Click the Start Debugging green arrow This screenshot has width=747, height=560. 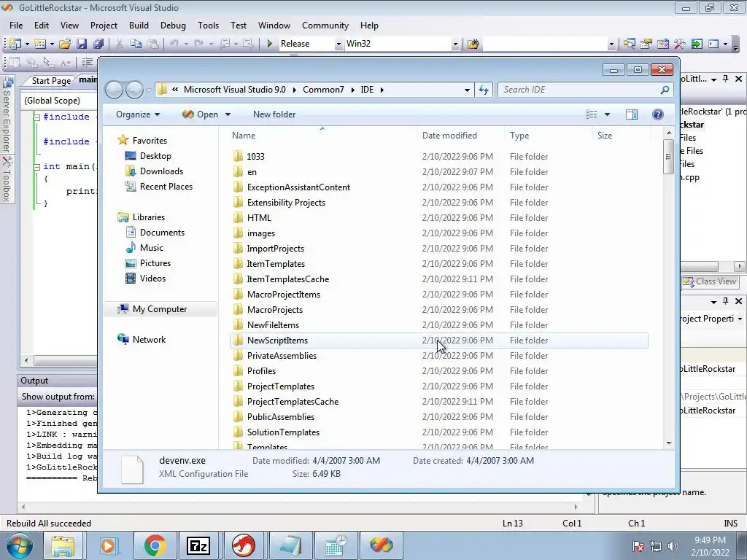coord(270,44)
